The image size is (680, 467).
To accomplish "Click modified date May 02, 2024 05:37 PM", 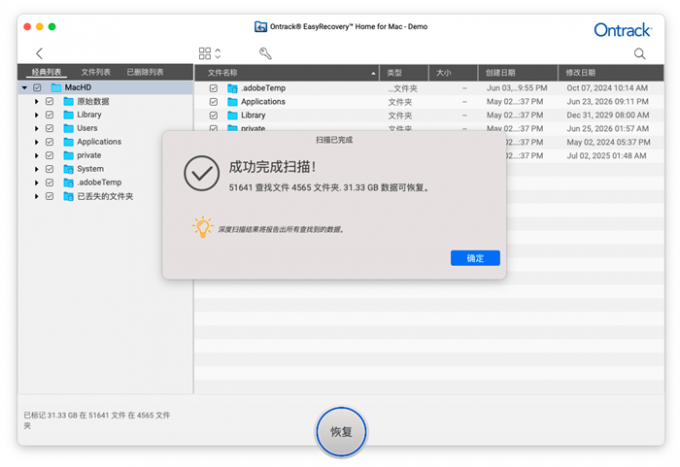I will pyautogui.click(x=608, y=142).
